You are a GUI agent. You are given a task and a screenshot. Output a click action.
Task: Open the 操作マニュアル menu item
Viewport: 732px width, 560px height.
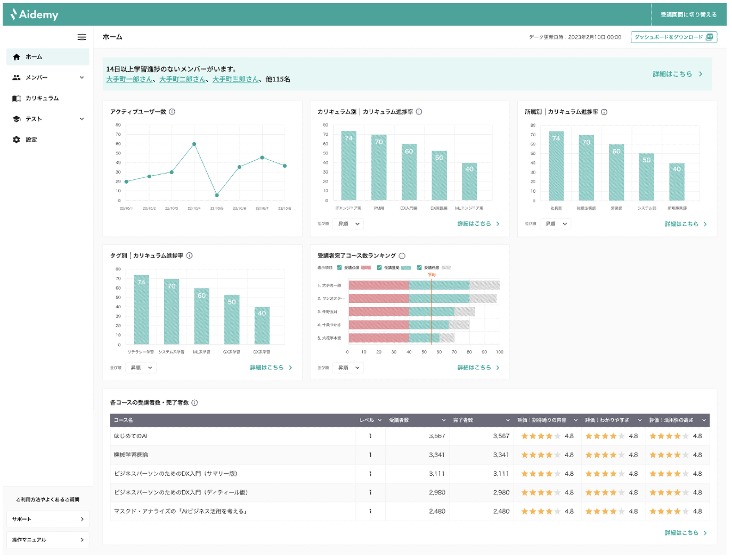pos(48,540)
